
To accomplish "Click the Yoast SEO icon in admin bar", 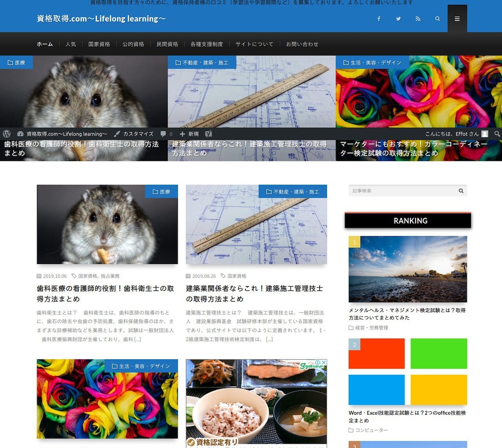I will [209, 134].
